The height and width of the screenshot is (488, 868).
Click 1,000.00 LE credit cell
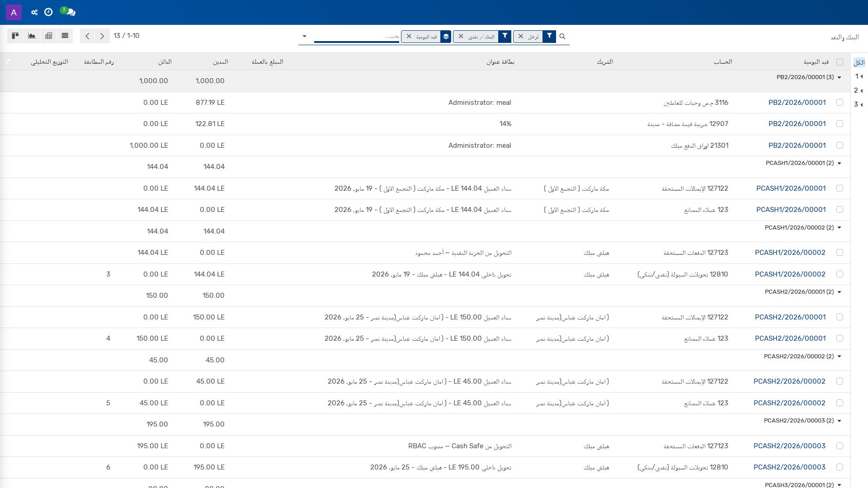coord(149,145)
